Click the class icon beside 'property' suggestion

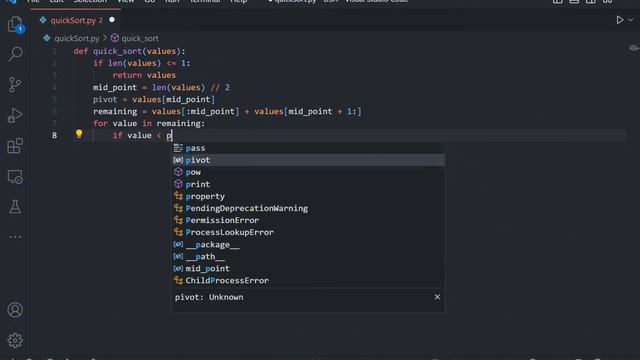tap(178, 196)
